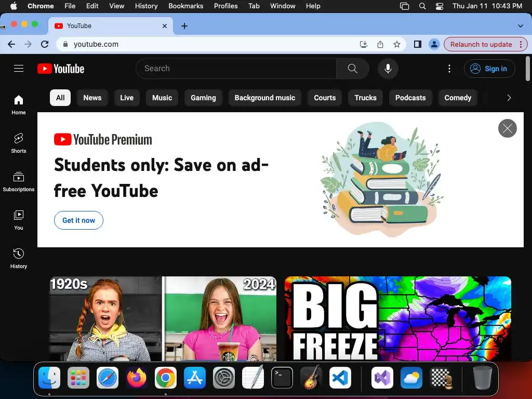Screen dimensions: 532x399
Task: View site info lock icon
Action: click(65, 44)
